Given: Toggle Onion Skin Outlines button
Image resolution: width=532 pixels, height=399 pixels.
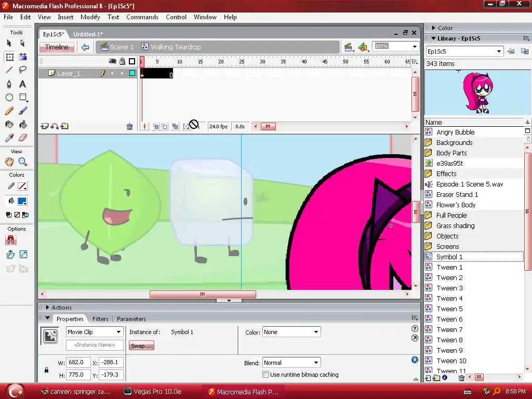Looking at the screenshot, I should (164, 127).
